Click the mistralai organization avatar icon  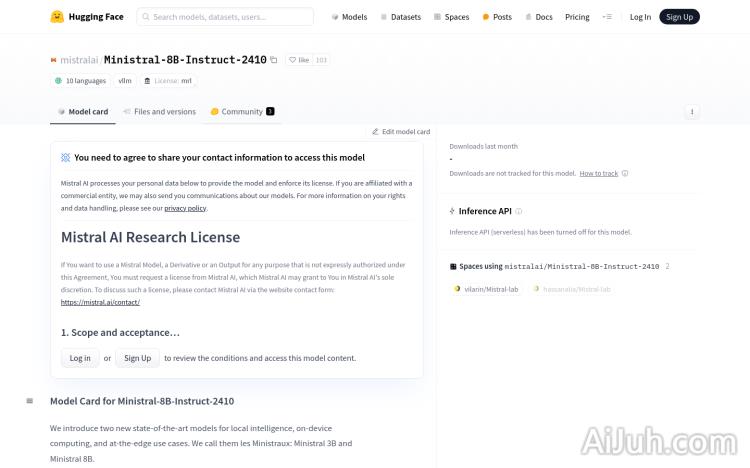tap(54, 60)
